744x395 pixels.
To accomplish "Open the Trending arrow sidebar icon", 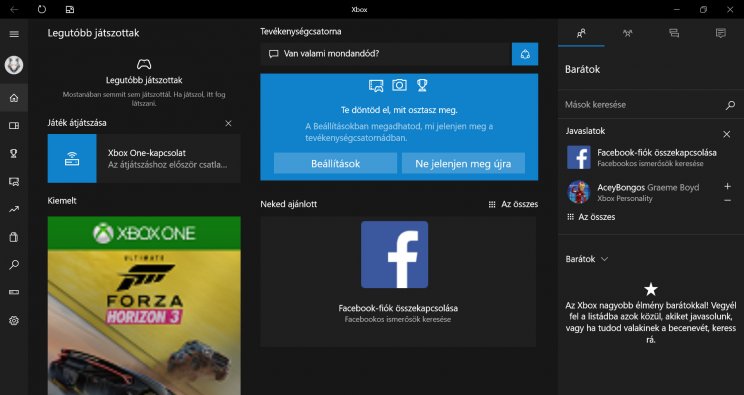I will click(x=14, y=209).
